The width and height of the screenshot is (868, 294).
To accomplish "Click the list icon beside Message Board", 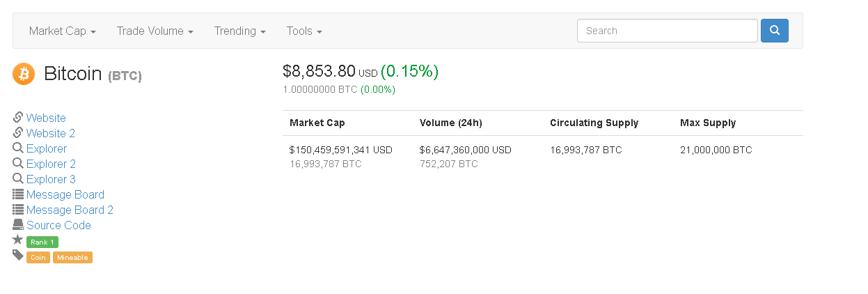I will [18, 194].
